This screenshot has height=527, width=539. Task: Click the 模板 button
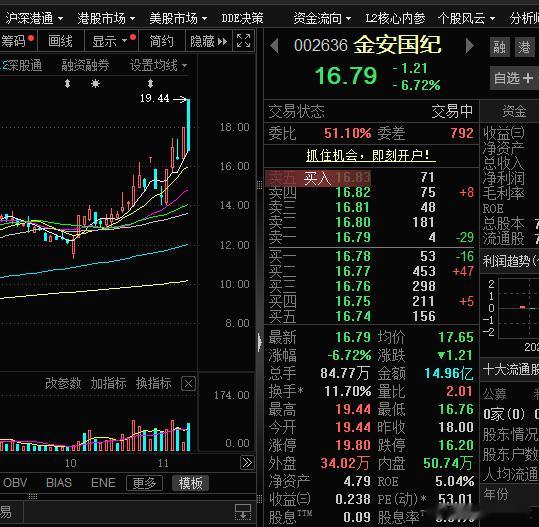pos(190,483)
